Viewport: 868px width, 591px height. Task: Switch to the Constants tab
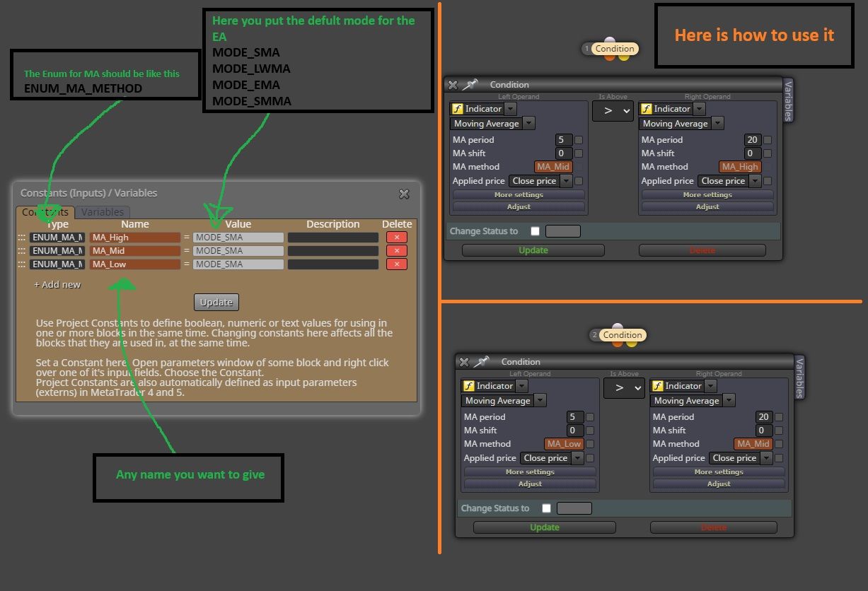(x=45, y=212)
